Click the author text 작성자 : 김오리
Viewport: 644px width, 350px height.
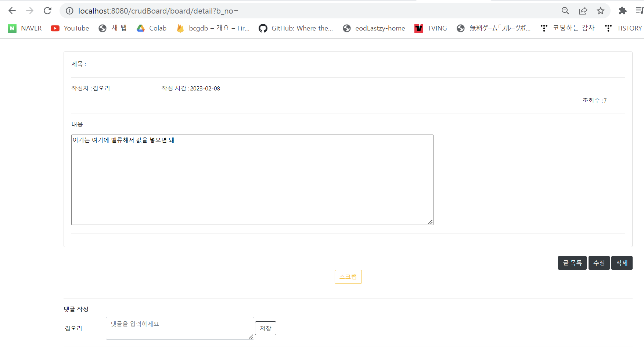91,88
